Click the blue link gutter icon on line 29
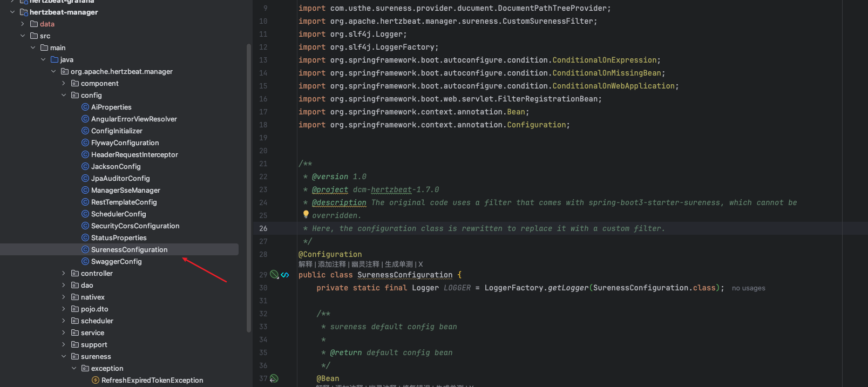Viewport: 868px width, 387px height. (x=285, y=275)
